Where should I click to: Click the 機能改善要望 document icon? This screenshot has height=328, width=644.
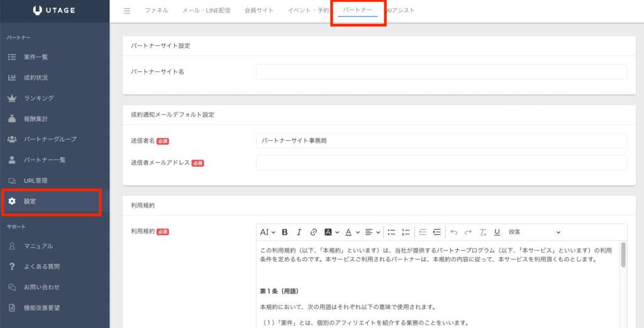[12, 307]
